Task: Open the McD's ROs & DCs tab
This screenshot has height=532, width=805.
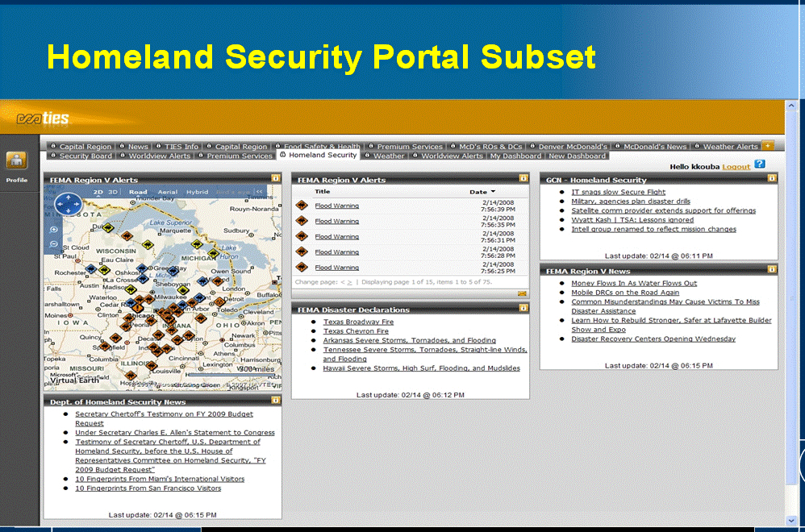Action: coord(486,146)
